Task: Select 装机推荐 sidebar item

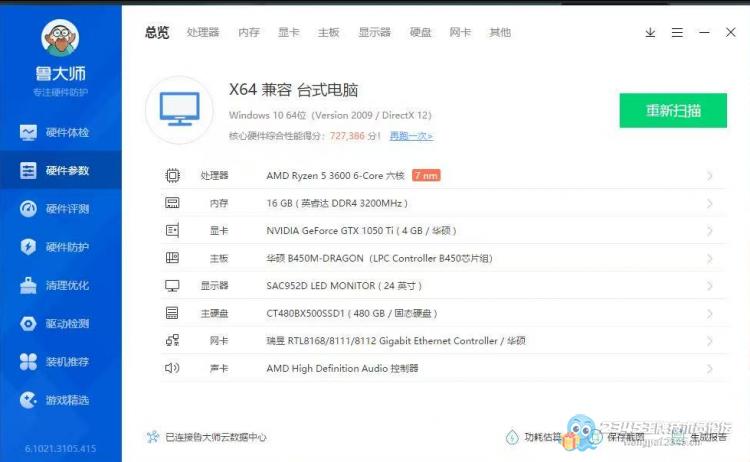Action: tap(60, 361)
